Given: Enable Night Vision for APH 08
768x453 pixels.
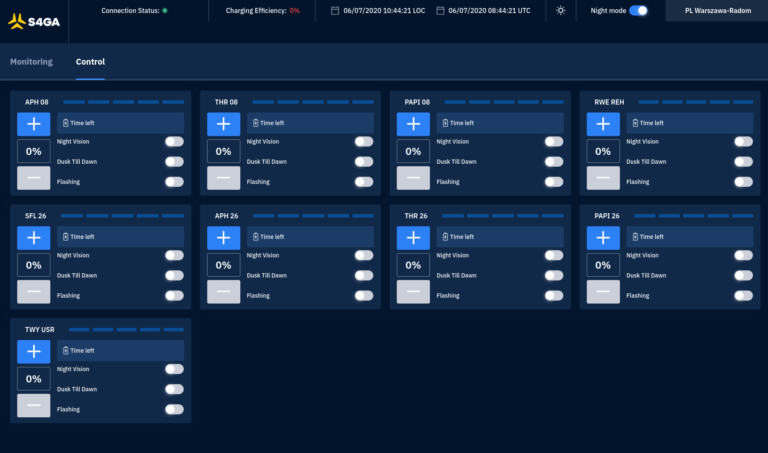Looking at the screenshot, I should tap(174, 142).
